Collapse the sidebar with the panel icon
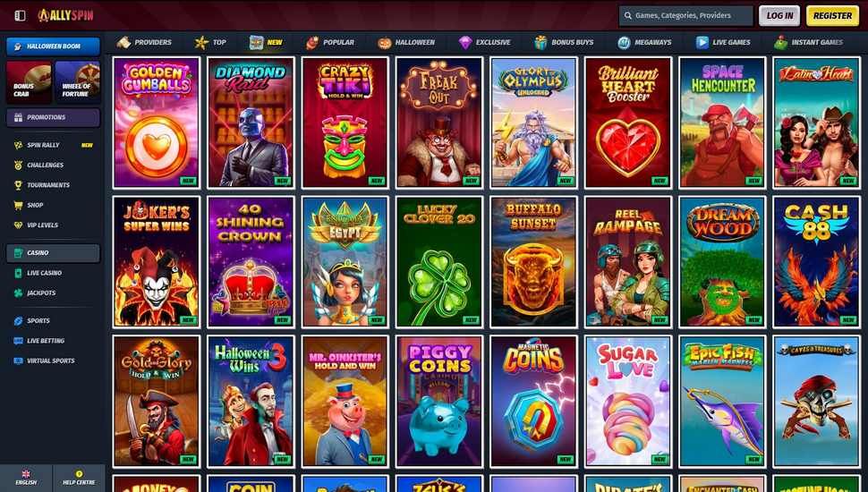This screenshot has height=492, width=868. tap(20, 15)
